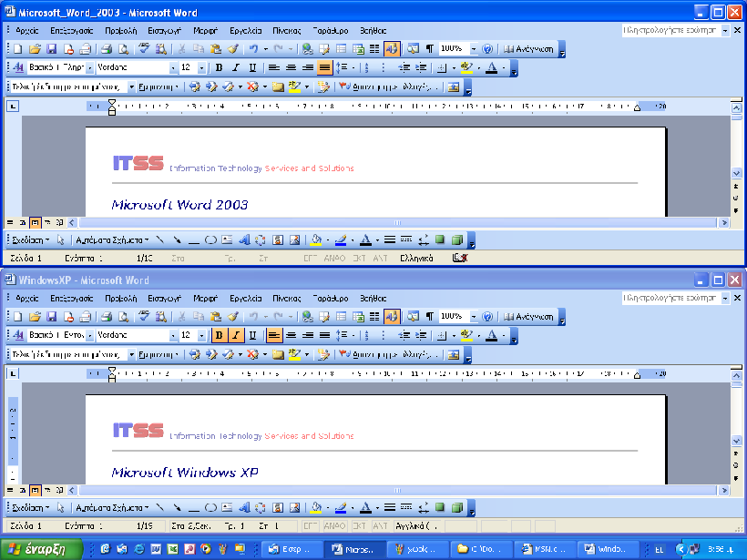
Task: Click Undo icon in Microsoft_Word_2003 window
Action: pos(254,49)
